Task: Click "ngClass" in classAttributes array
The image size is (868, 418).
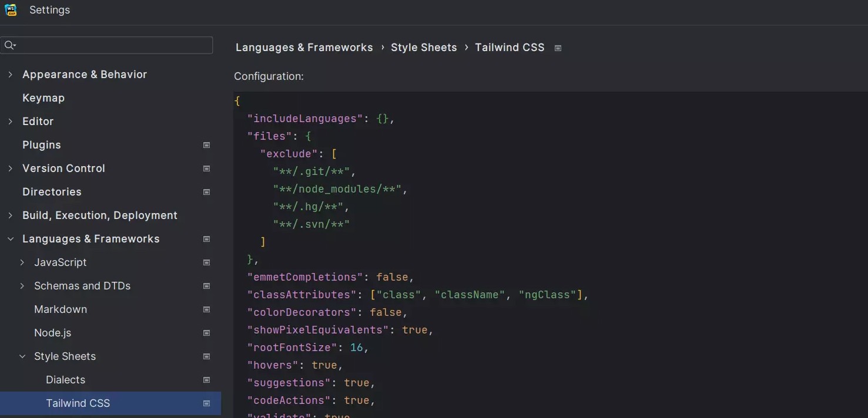Action: point(547,295)
